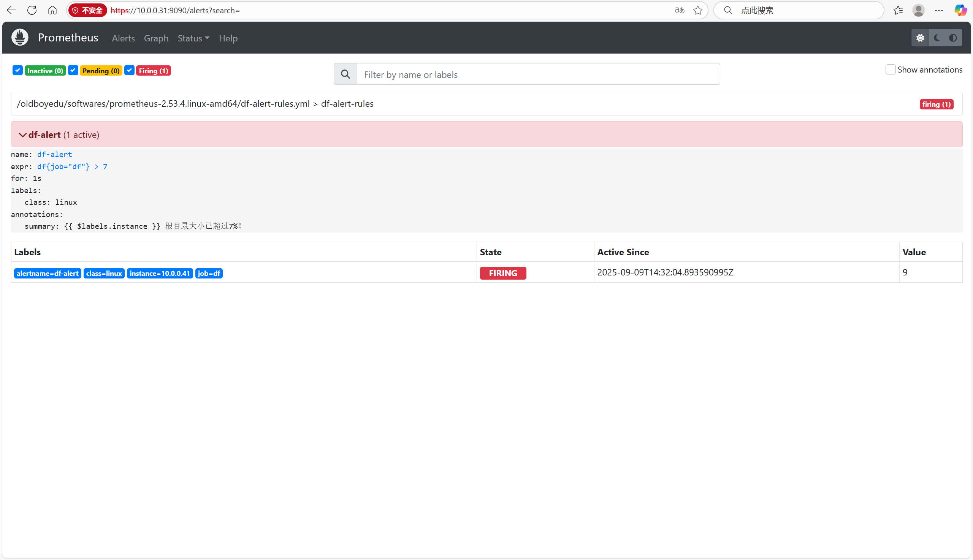973x560 pixels.
Task: Open the Graph navigation tab
Action: coord(156,38)
